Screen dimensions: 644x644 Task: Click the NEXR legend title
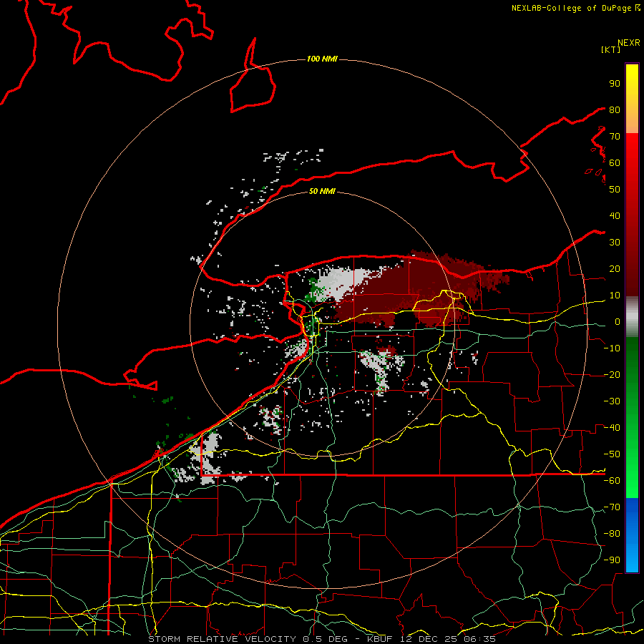pos(629,43)
